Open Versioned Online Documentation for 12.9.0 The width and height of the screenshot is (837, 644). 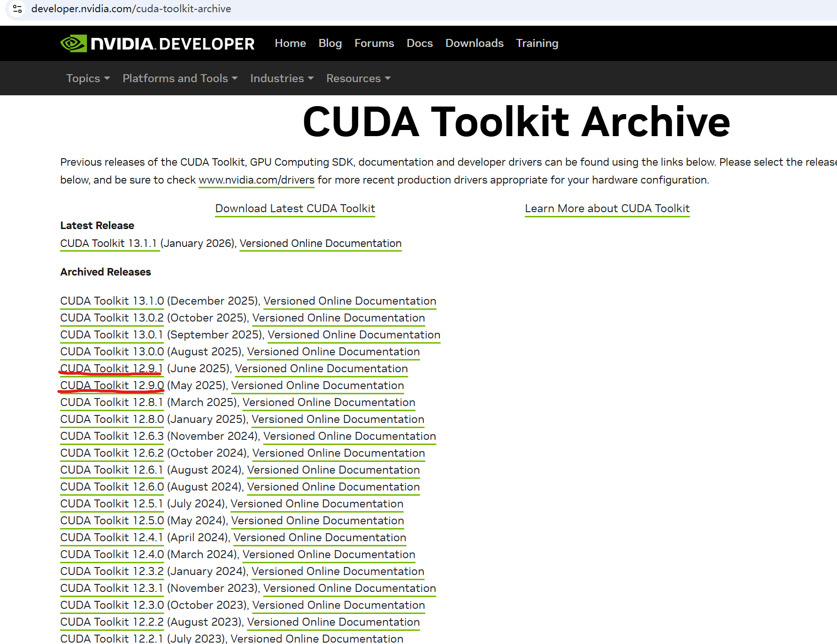pos(317,385)
